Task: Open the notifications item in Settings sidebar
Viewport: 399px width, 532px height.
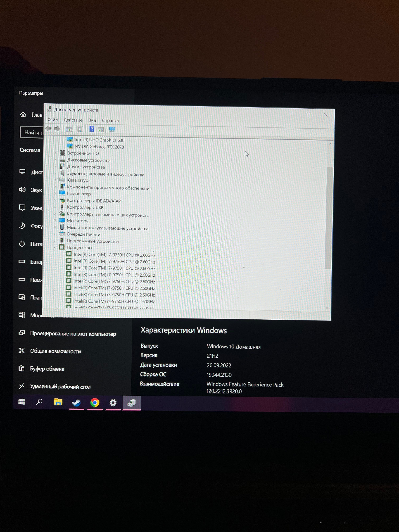Action: coord(31,208)
